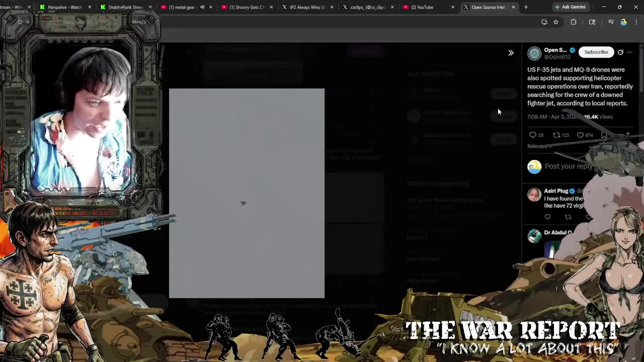Repost Asiri Plug's comment
Image resolution: width=644 pixels, height=362 pixels.
click(x=568, y=217)
